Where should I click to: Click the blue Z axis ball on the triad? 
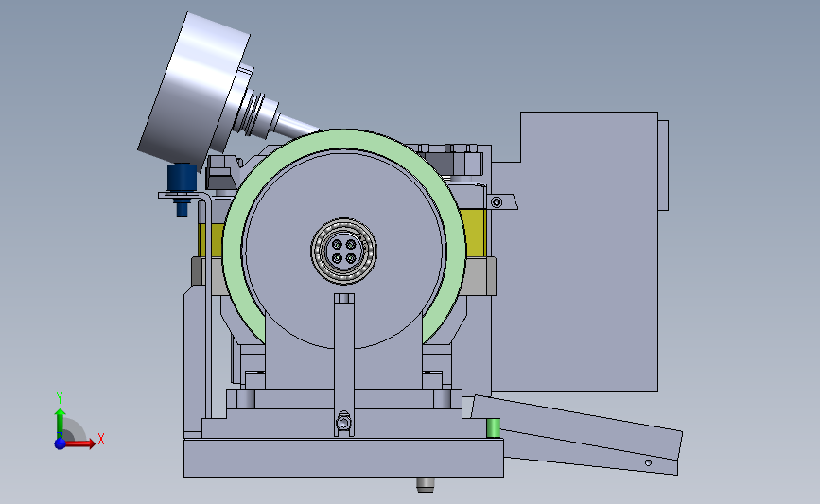tap(61, 443)
